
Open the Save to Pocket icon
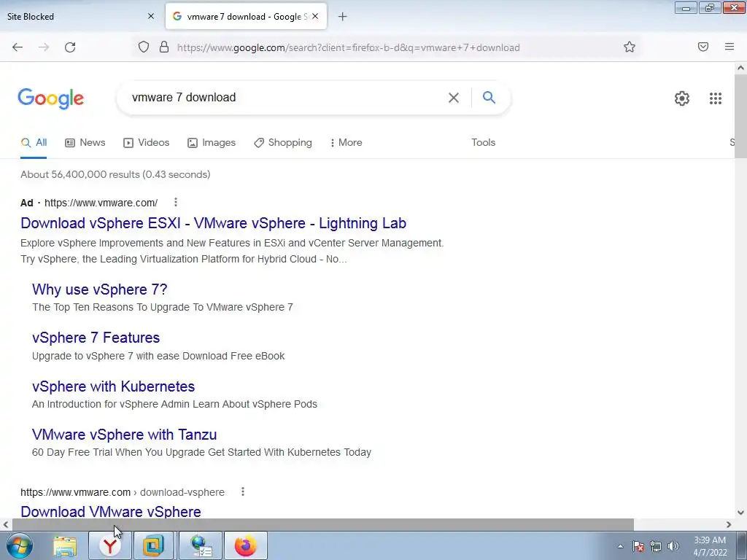pos(703,47)
